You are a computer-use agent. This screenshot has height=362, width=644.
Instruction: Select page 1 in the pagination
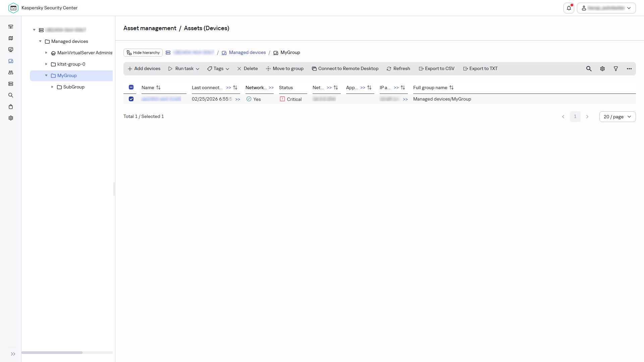pyautogui.click(x=575, y=117)
